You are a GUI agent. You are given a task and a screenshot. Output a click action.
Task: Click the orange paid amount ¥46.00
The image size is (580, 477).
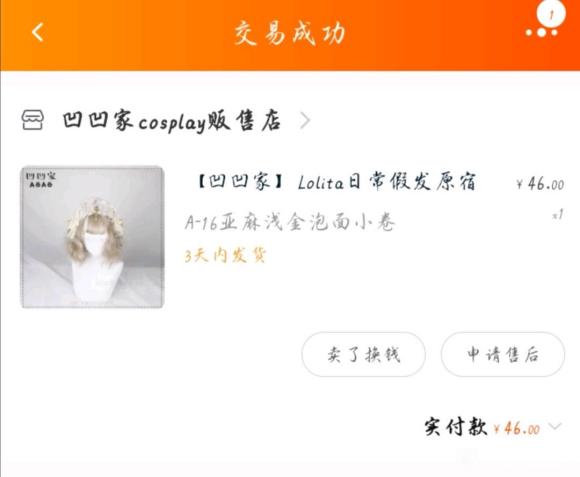[x=517, y=429]
